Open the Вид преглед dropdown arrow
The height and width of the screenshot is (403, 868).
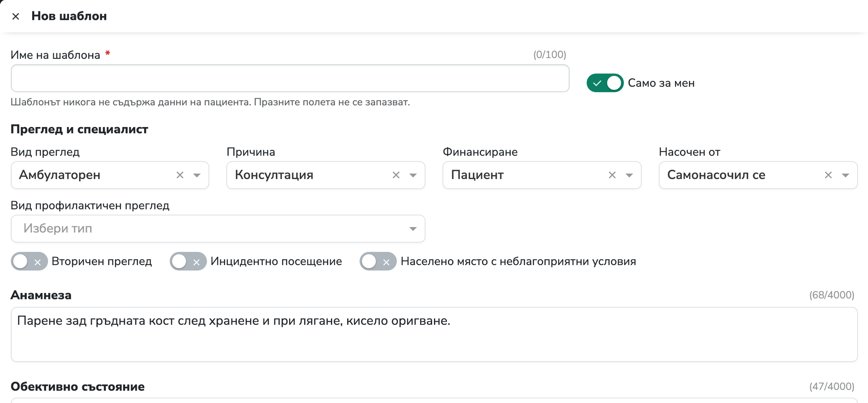coord(197,175)
